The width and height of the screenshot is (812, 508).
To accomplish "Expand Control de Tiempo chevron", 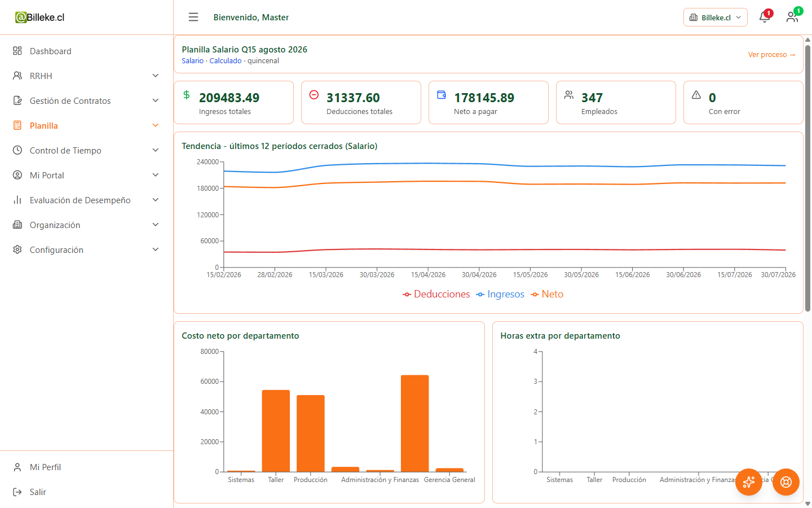I will 156,150.
